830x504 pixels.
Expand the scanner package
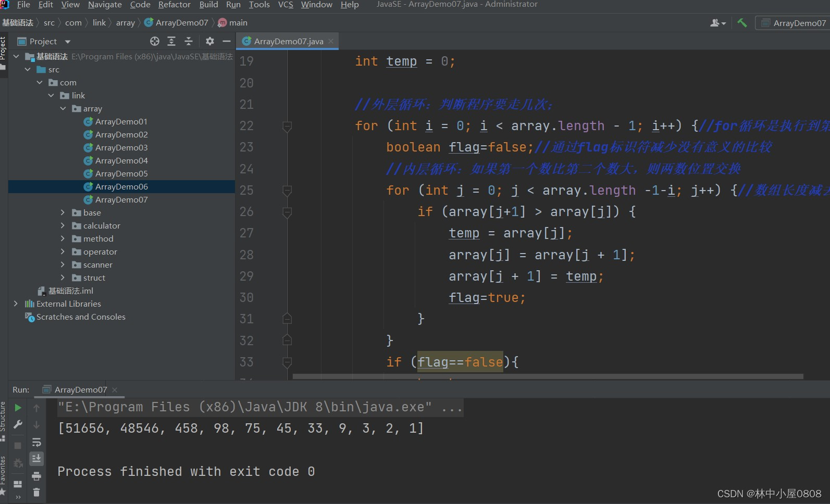tap(63, 264)
